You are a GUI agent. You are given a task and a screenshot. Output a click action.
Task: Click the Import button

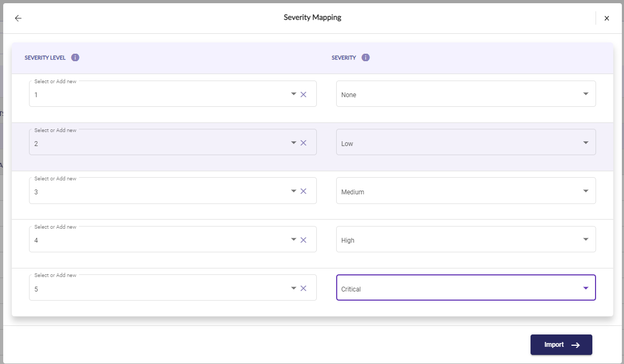pos(561,345)
